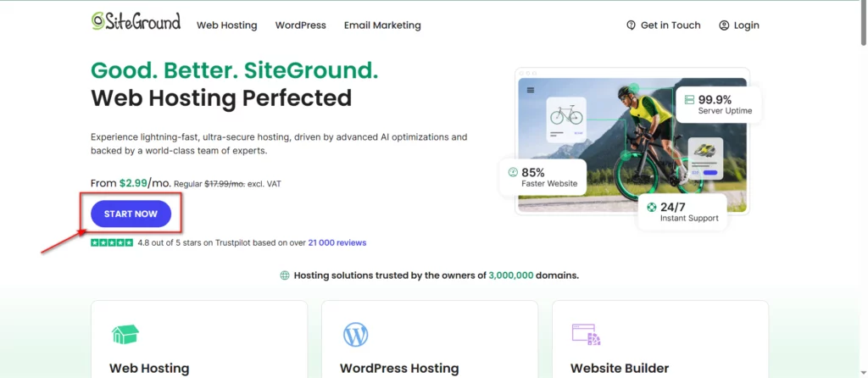Click the 99.9% Server Uptime badge text
Viewport: 868px width, 378px height.
pyautogui.click(x=726, y=104)
